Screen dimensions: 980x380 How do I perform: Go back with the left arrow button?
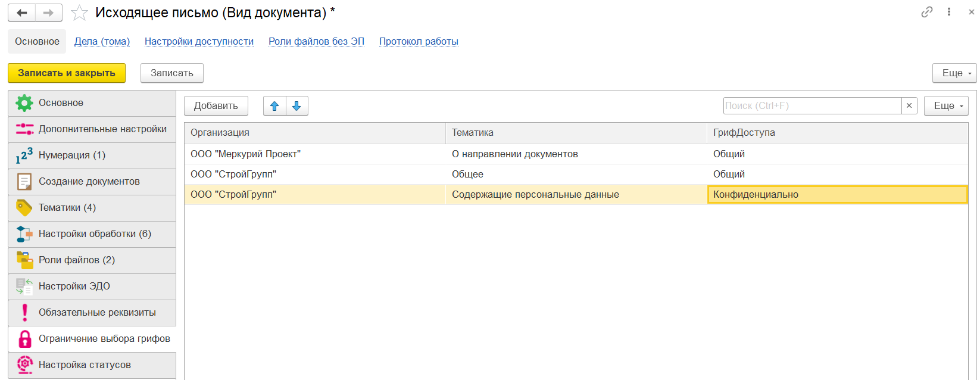pos(21,13)
